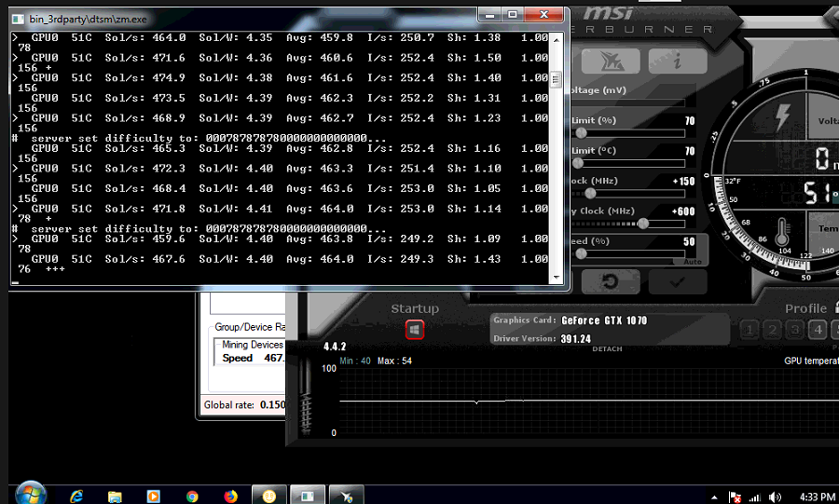Click the Memory Clock value +600
The height and width of the screenshot is (504, 839).
pyautogui.click(x=683, y=211)
